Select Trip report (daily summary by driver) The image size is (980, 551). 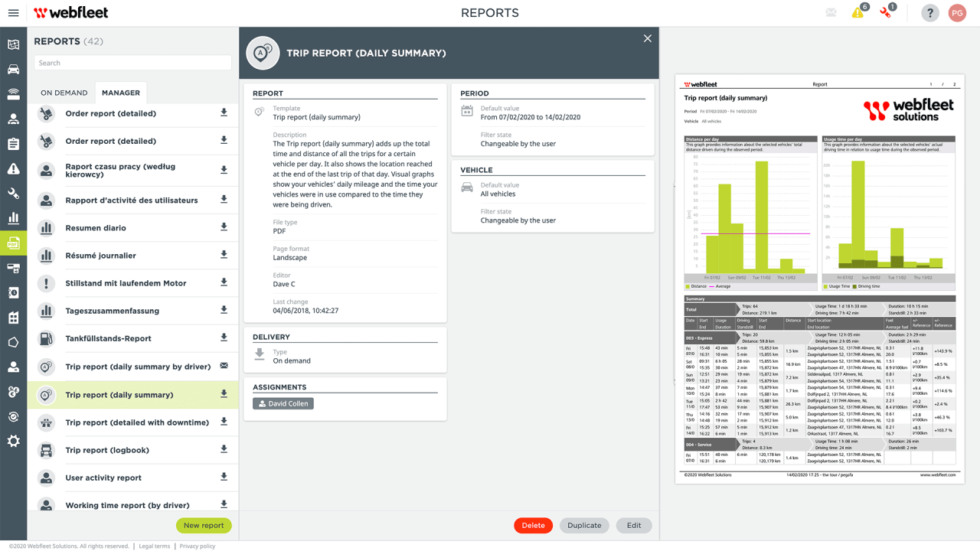click(x=133, y=367)
